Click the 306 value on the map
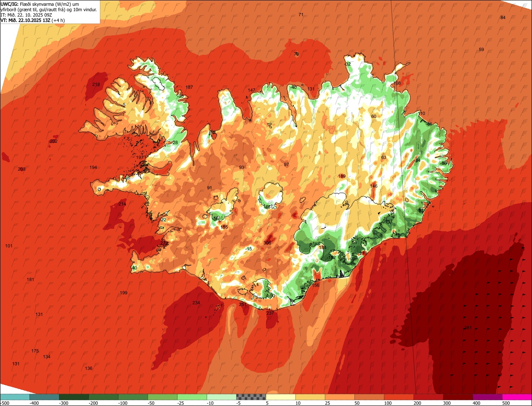The height and width of the screenshot is (406, 532). [x=267, y=243]
